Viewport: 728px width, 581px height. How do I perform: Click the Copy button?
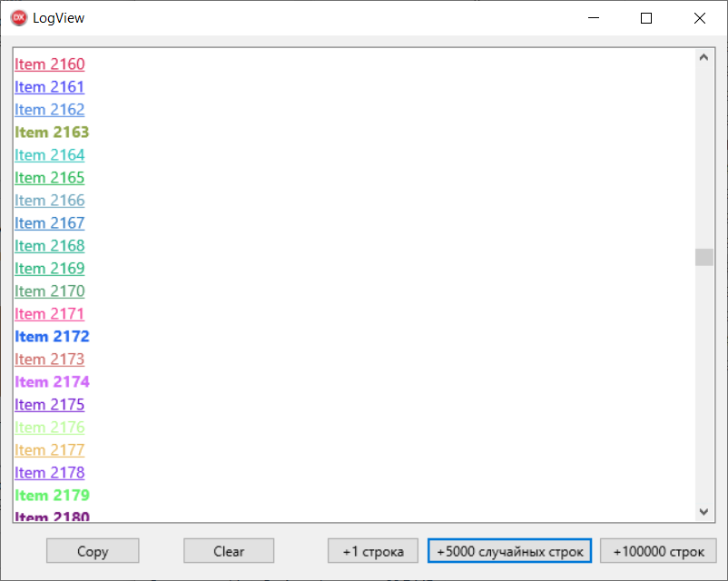pos(93,551)
